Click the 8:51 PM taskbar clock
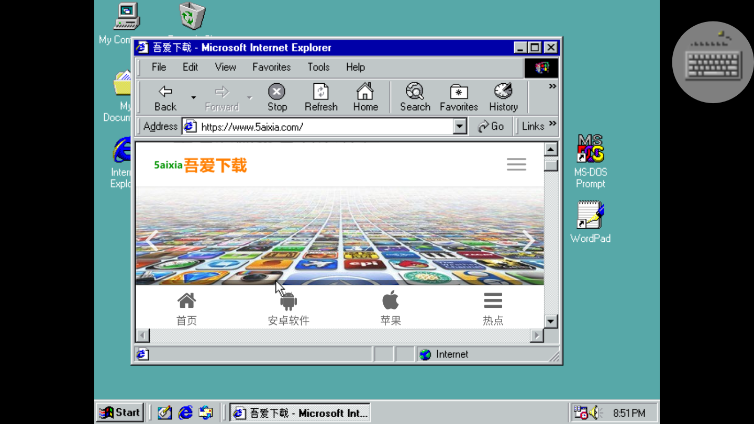The image size is (754, 424). tap(629, 413)
